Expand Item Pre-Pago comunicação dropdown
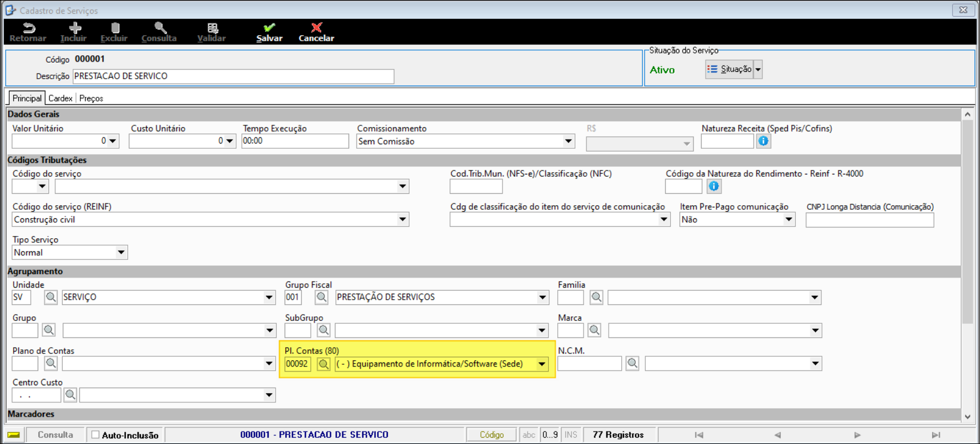Image resolution: width=980 pixels, height=444 pixels. (x=788, y=220)
